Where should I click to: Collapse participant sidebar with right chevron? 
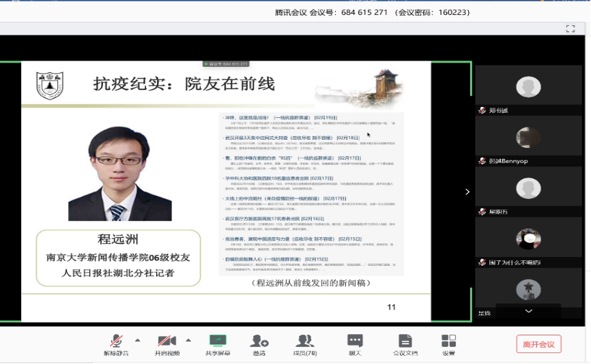click(x=467, y=192)
